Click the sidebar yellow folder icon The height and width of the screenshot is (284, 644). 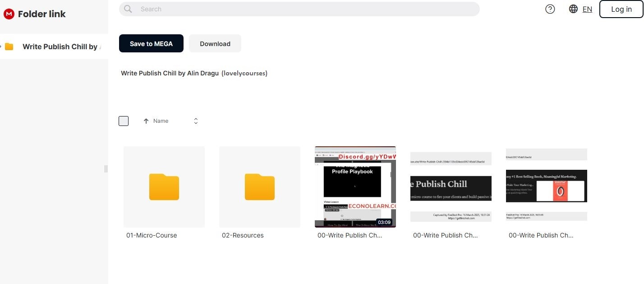click(9, 47)
